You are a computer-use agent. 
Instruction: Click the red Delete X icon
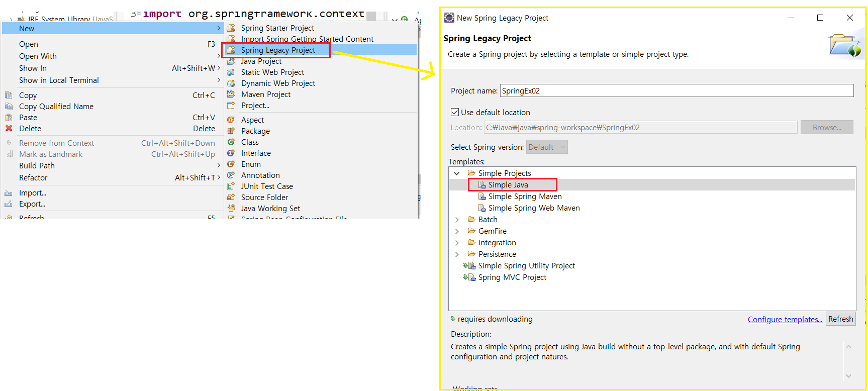(x=9, y=128)
